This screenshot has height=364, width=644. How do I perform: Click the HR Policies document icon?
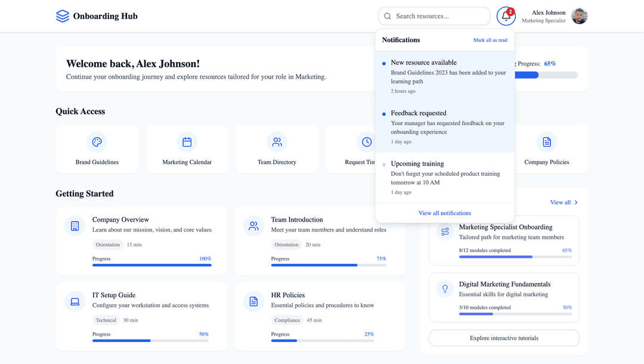pos(253,301)
